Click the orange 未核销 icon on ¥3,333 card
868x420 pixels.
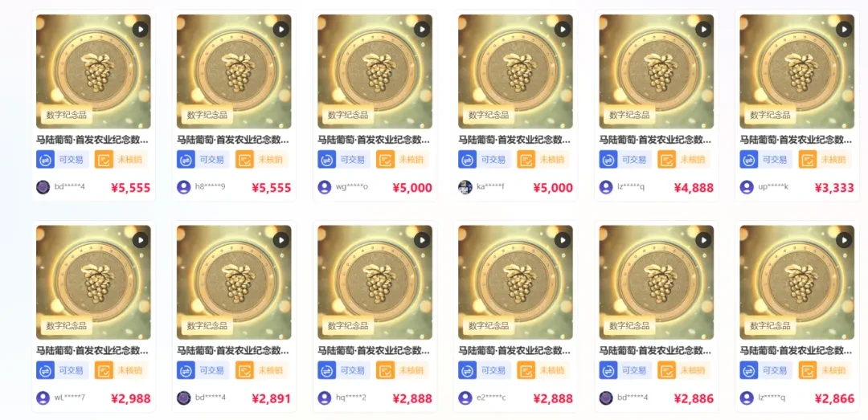pyautogui.click(x=808, y=159)
